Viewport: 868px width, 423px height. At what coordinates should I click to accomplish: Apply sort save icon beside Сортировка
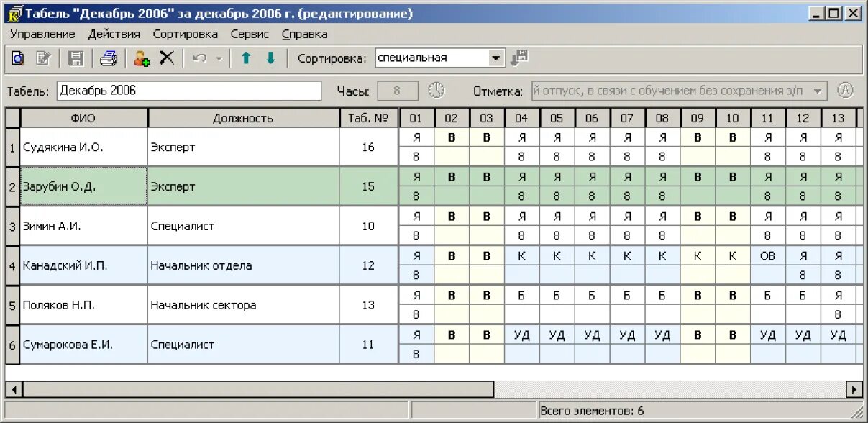(519, 58)
